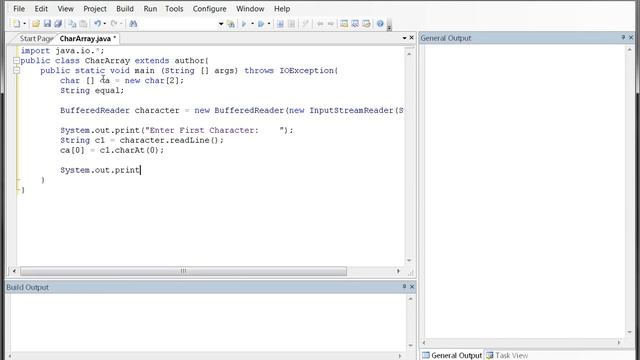This screenshot has height=360, width=640.
Task: Click the Build File play icon
Action: pyautogui.click(x=244, y=24)
